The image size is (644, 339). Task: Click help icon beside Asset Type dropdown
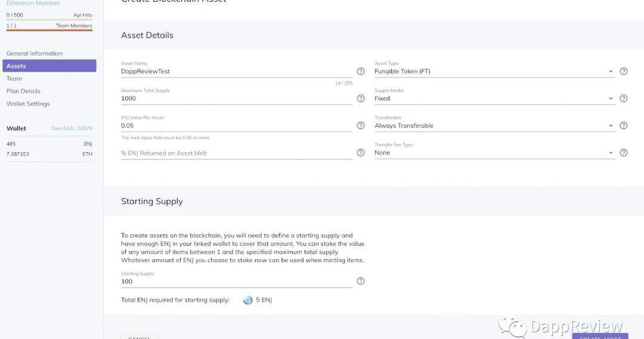pyautogui.click(x=623, y=71)
